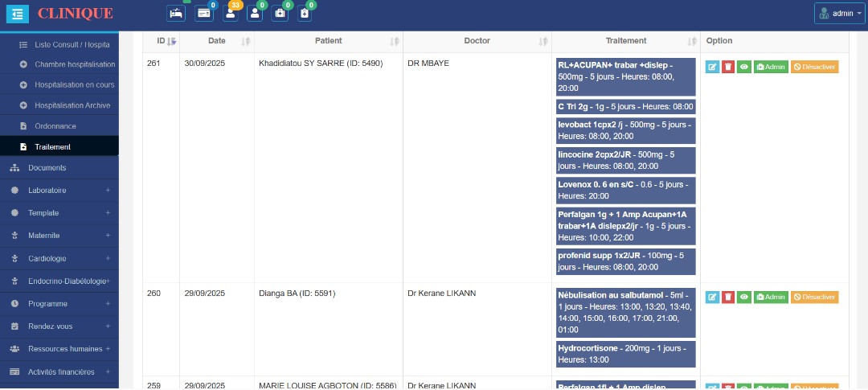The height and width of the screenshot is (390, 868).
Task: Expand the Maternite sidebar section
Action: [59, 236]
